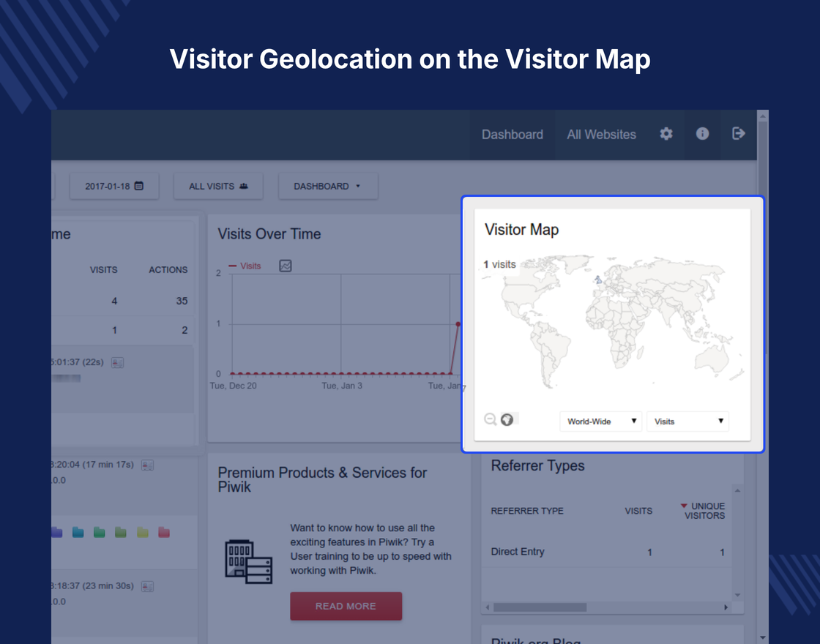Open the ALL VISITS segment selector
This screenshot has width=820, height=644.
click(x=218, y=186)
